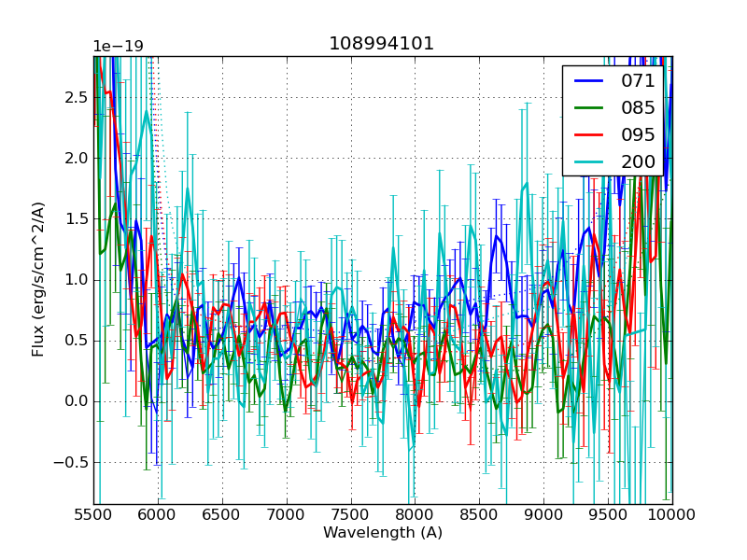Image resolution: width=747 pixels, height=560 pixels.
Task: Select the 200 legend entry label
Action: tap(638, 161)
